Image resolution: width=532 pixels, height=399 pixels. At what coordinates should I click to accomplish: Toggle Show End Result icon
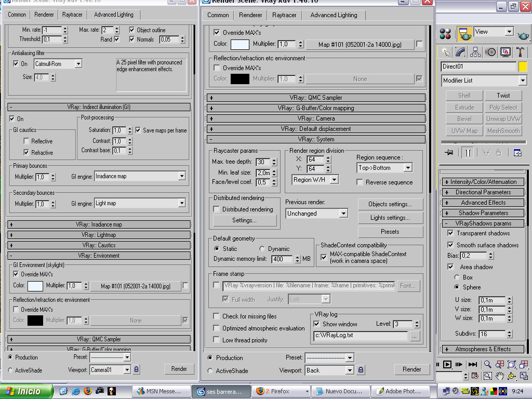tap(468, 153)
